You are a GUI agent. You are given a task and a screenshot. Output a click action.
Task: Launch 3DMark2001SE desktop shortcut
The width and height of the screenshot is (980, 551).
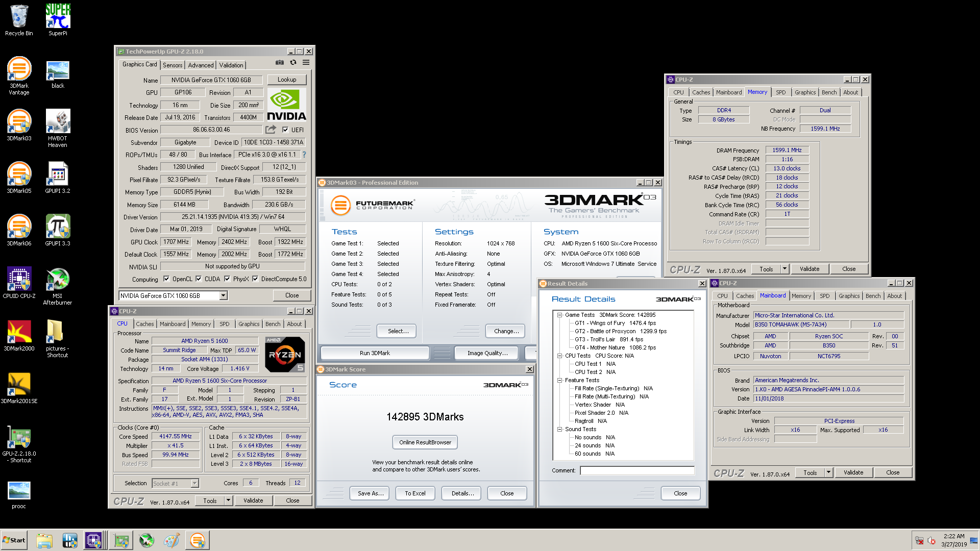(x=19, y=388)
